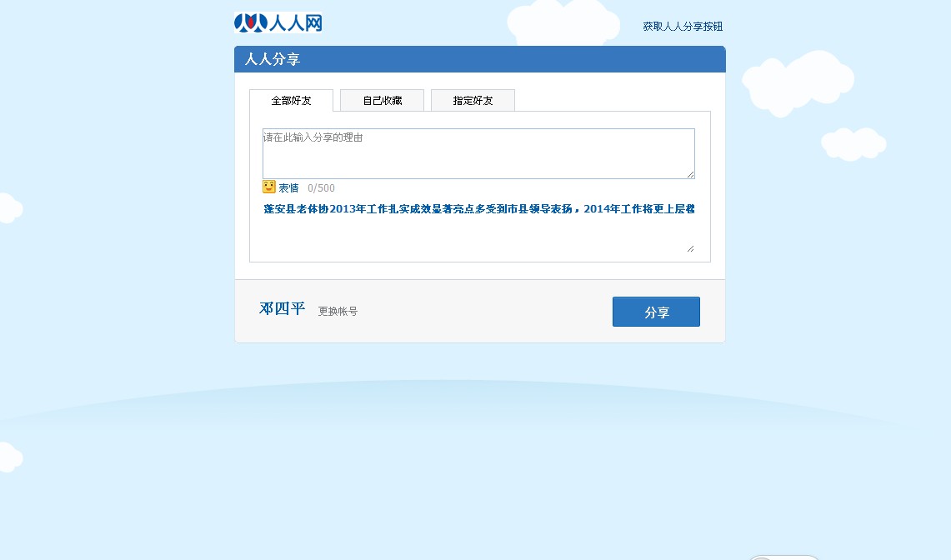This screenshot has width=951, height=560.
Task: Click 更换帐号 to switch account
Action: [338, 311]
